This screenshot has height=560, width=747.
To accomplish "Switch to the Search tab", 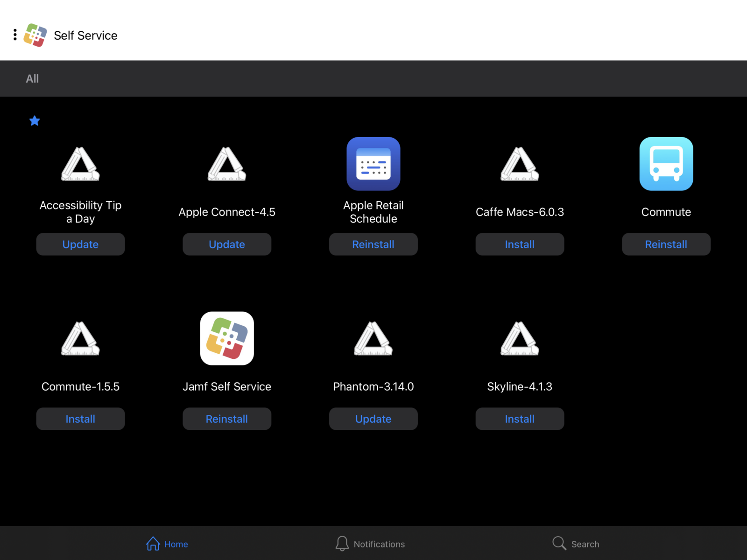I will (576, 544).
